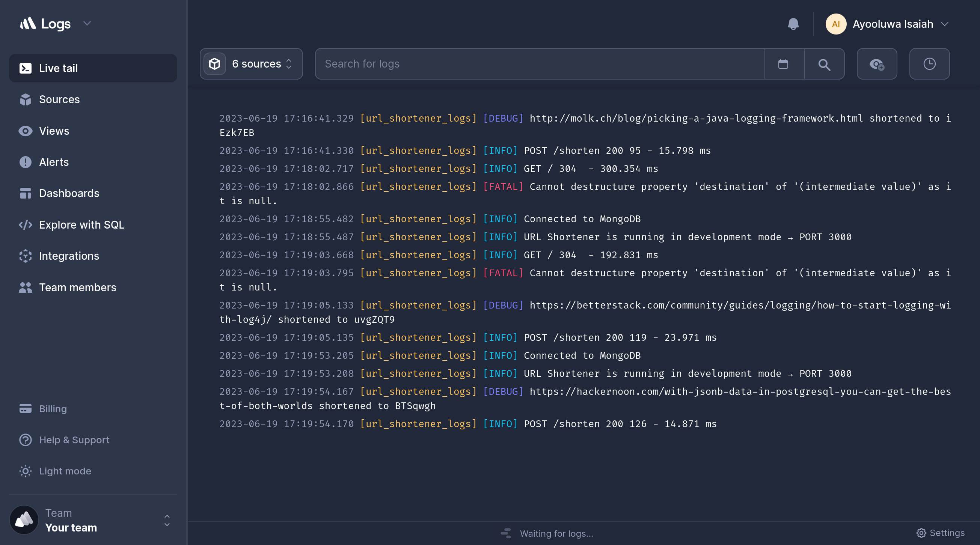Image resolution: width=980 pixels, height=545 pixels.
Task: Click the Dashboards layout icon
Action: pos(26,193)
